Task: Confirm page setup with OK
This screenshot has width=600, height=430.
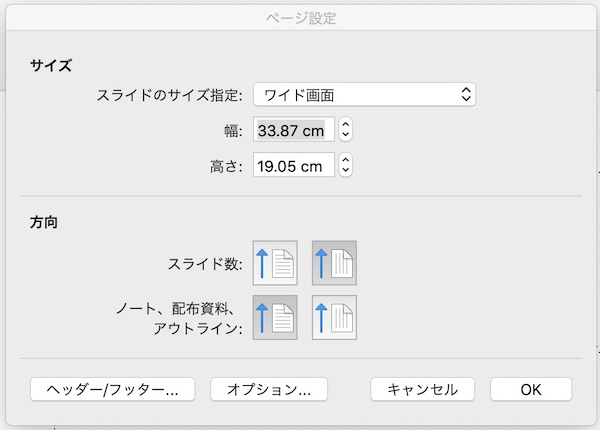Action: [x=531, y=389]
